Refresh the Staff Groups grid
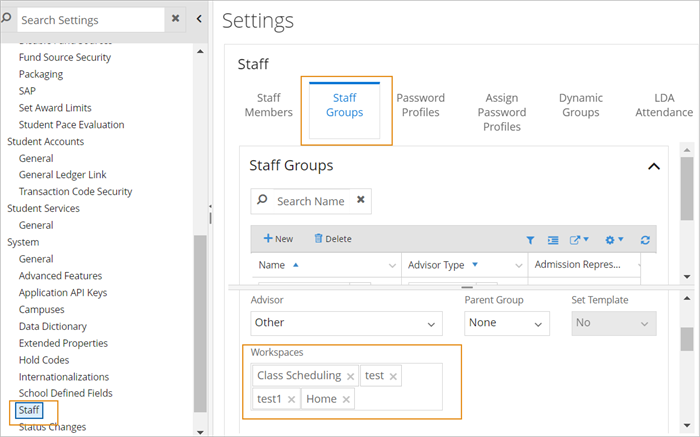700x437 pixels. click(645, 240)
